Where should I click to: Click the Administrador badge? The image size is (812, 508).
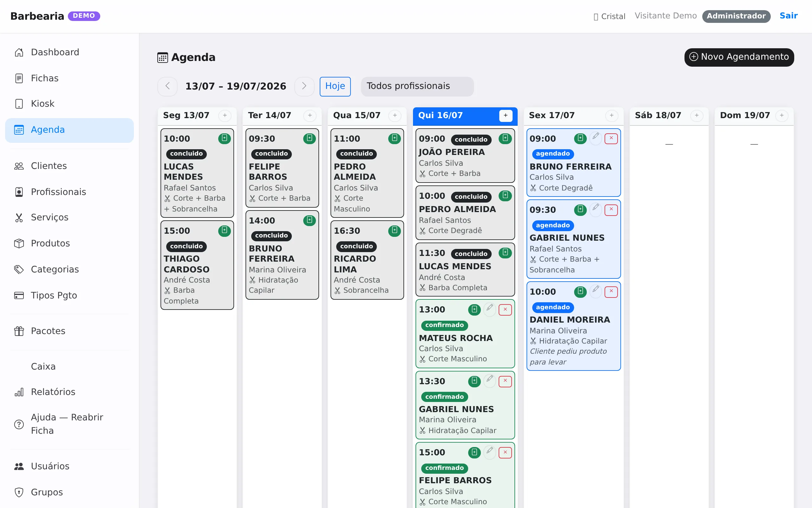[x=736, y=16]
